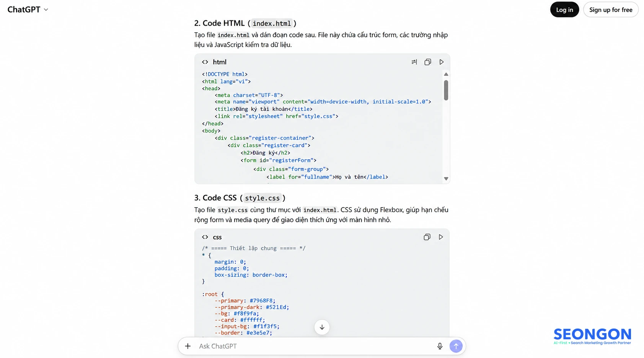Viewport: 644px width, 358px height.
Task: Click the "Thiết lập chung" css comment
Action: 253,248
